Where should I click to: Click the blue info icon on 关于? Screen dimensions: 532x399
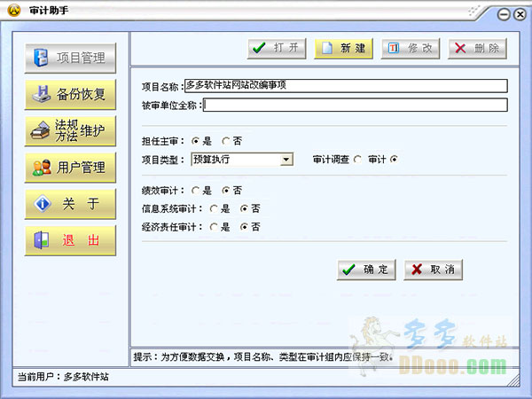click(43, 204)
